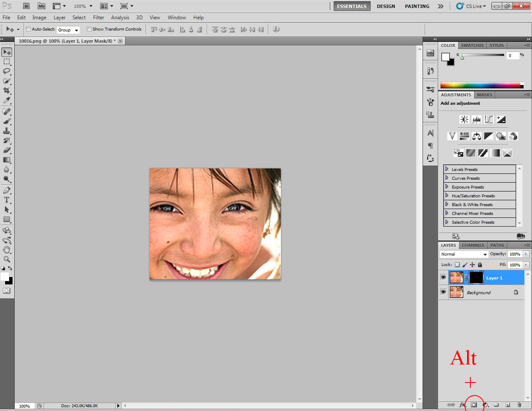
Task: Add a Brightness/Contrast adjustment
Action: (x=465, y=120)
